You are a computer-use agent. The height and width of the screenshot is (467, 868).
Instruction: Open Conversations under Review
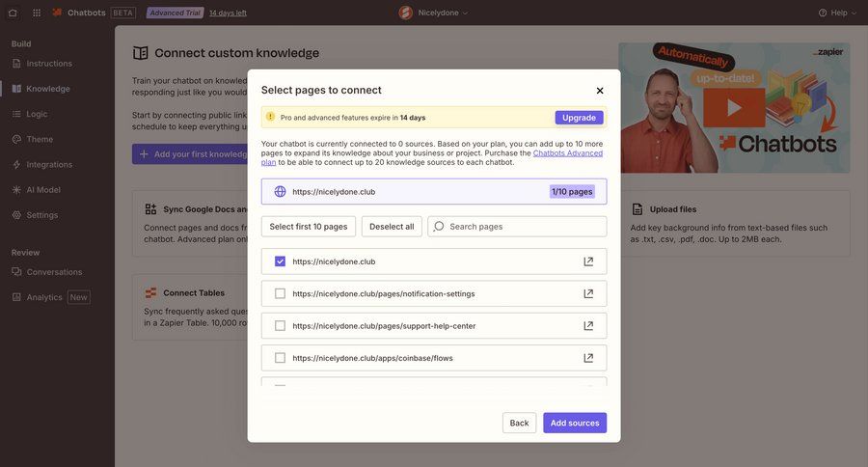tap(54, 272)
